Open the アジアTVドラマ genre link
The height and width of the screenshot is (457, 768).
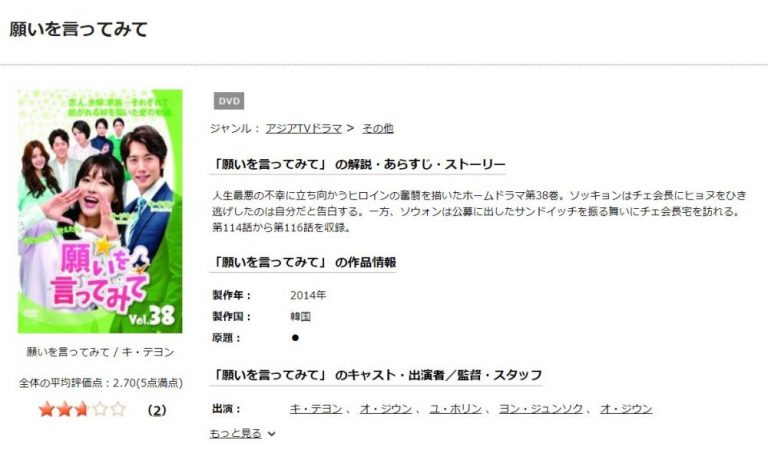[x=303, y=129]
